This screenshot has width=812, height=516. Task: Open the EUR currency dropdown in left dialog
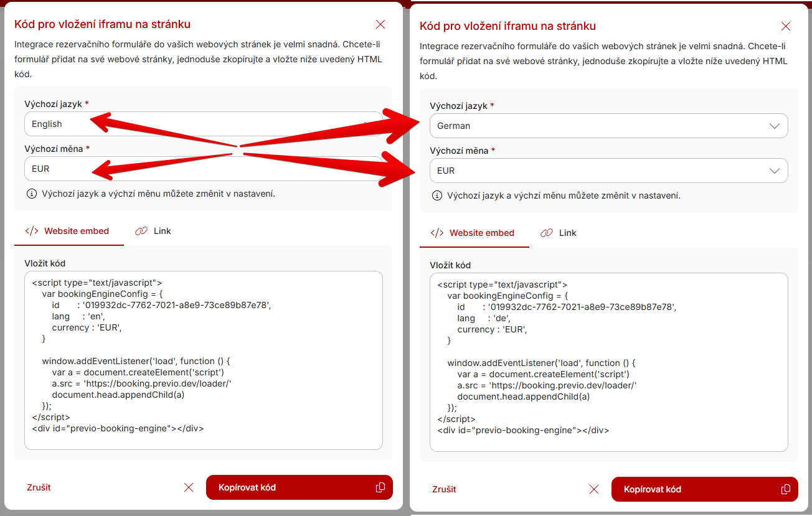click(204, 169)
